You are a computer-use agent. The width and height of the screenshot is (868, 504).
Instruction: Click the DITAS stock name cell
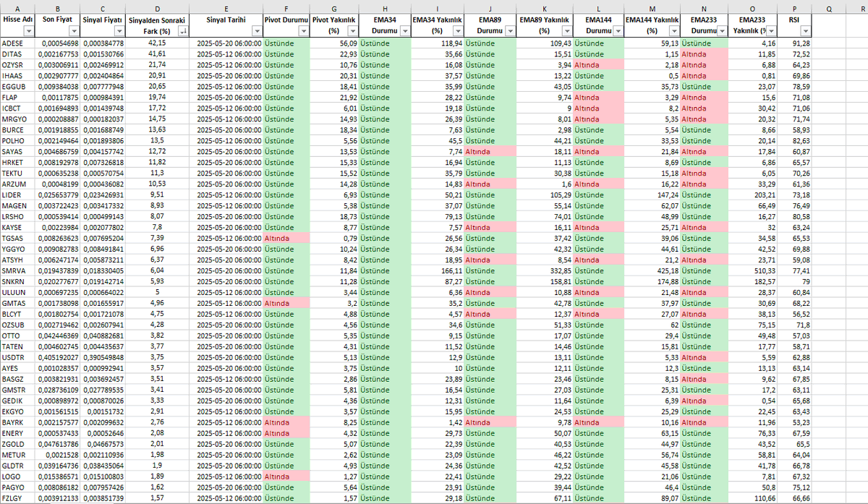pyautogui.click(x=17, y=54)
